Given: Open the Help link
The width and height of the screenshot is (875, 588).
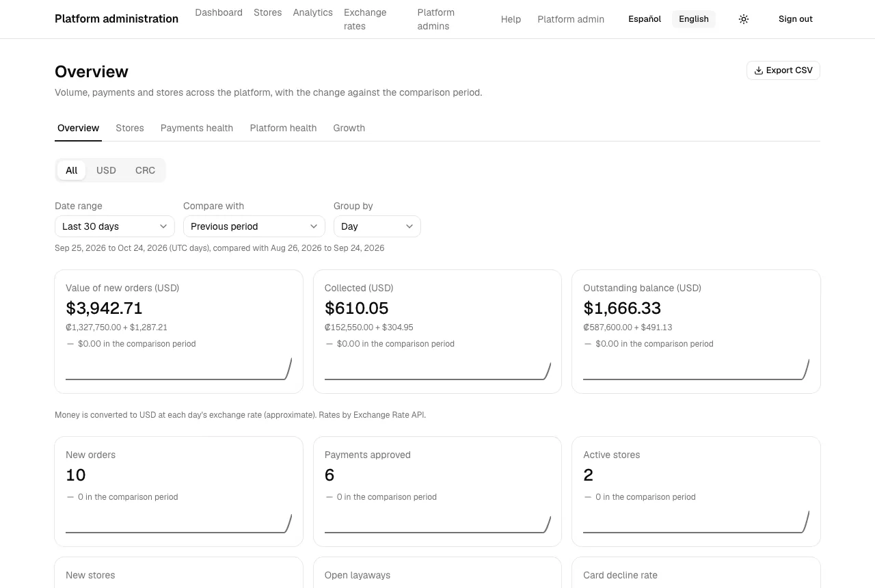Looking at the screenshot, I should click(x=511, y=19).
